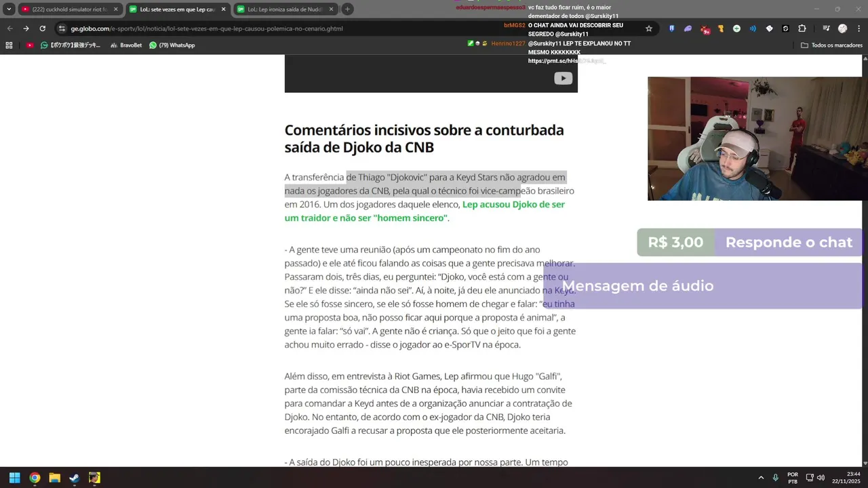Screen dimensions: 868x488
Task: Switch the POR PTB input language
Action: 793,478
